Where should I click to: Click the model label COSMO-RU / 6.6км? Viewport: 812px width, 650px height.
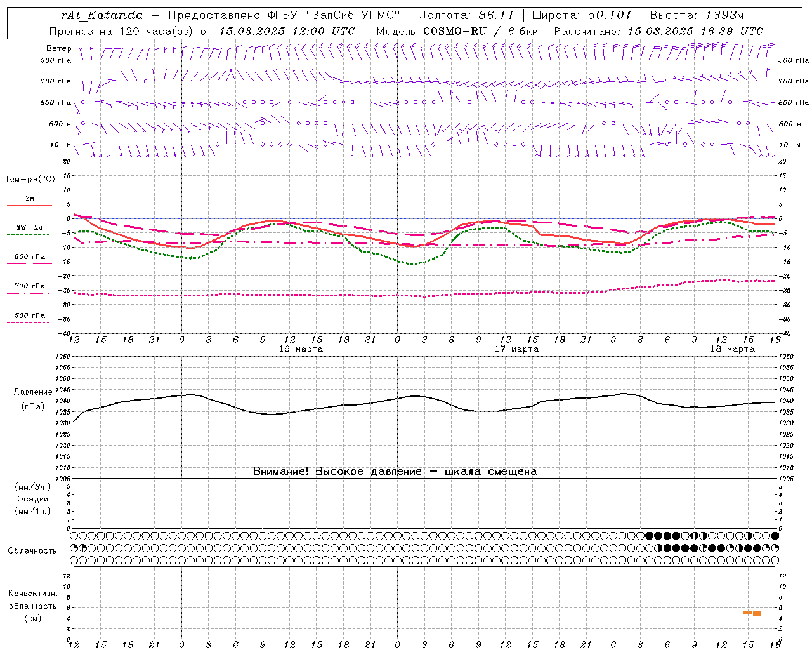click(x=480, y=30)
